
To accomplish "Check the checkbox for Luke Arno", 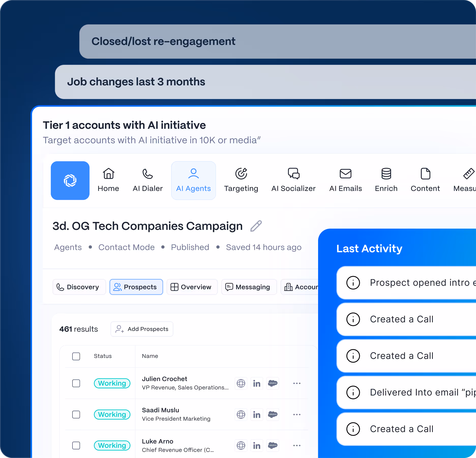I will coord(76,446).
